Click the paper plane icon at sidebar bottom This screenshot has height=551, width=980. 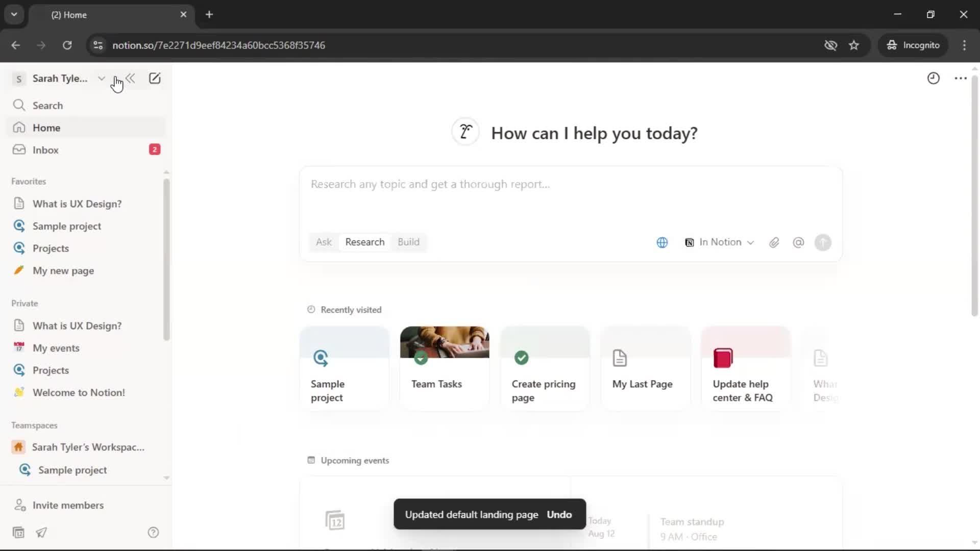point(41,533)
